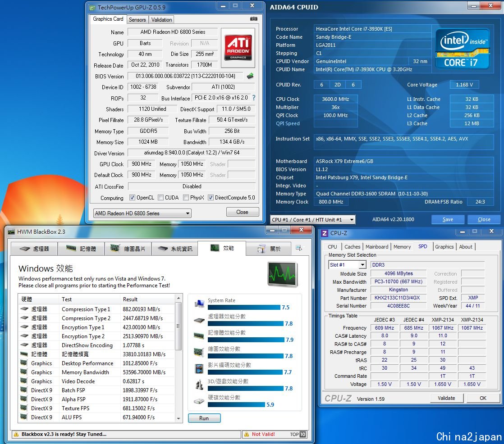
Task: Click the HWM BlackBox title bar icon
Action: point(11,231)
